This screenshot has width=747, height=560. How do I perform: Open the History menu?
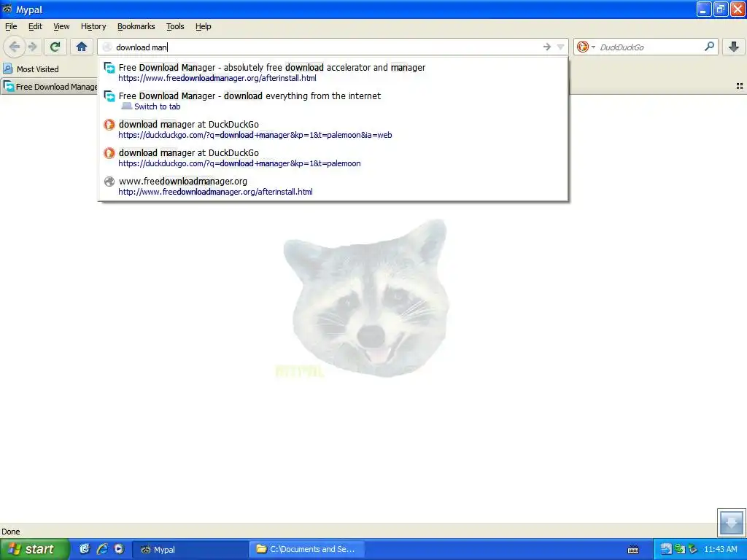click(93, 26)
